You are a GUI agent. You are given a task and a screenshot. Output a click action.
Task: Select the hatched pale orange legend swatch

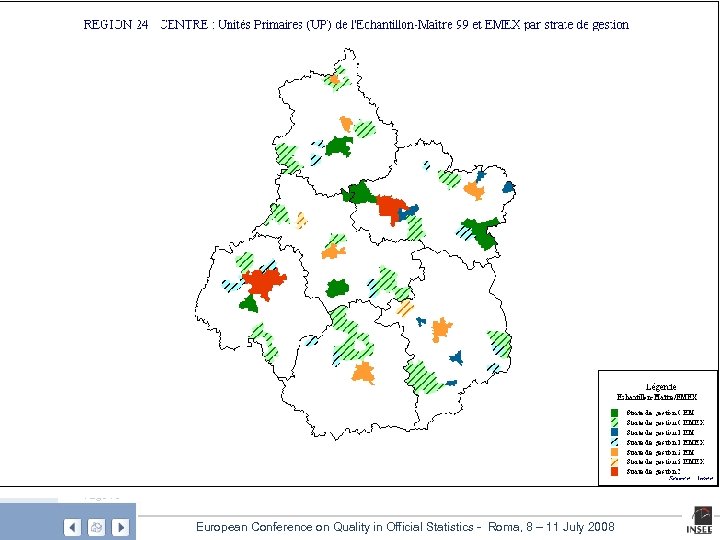coord(614,461)
